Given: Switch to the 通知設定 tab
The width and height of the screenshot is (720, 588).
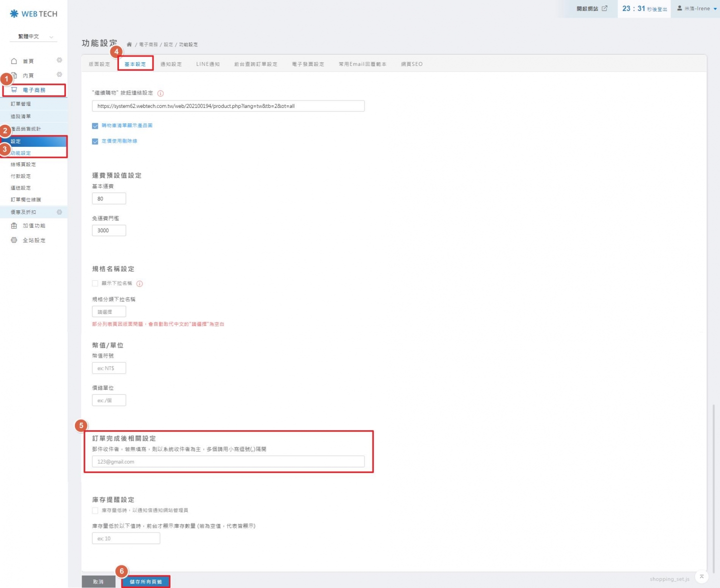Looking at the screenshot, I should (171, 64).
